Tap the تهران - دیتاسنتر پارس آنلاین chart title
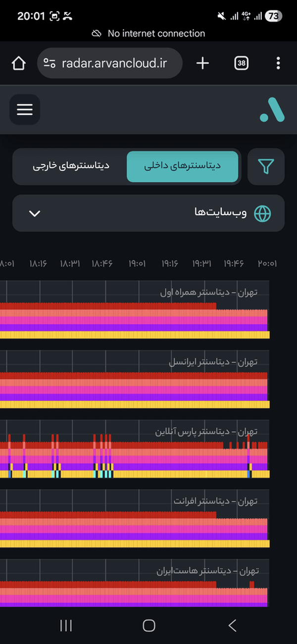 pos(206,432)
